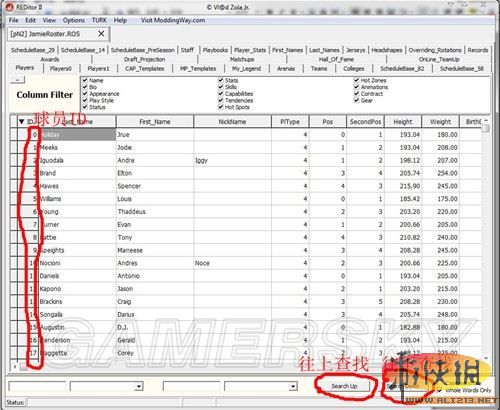The image size is (500, 410).
Task: Visit ModdingWay.com link
Action: pos(173,20)
